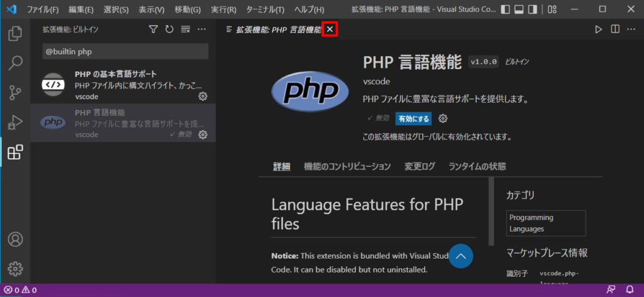This screenshot has width=644, height=297.
Task: Open the ヘルプ(H) menu
Action: 309,9
